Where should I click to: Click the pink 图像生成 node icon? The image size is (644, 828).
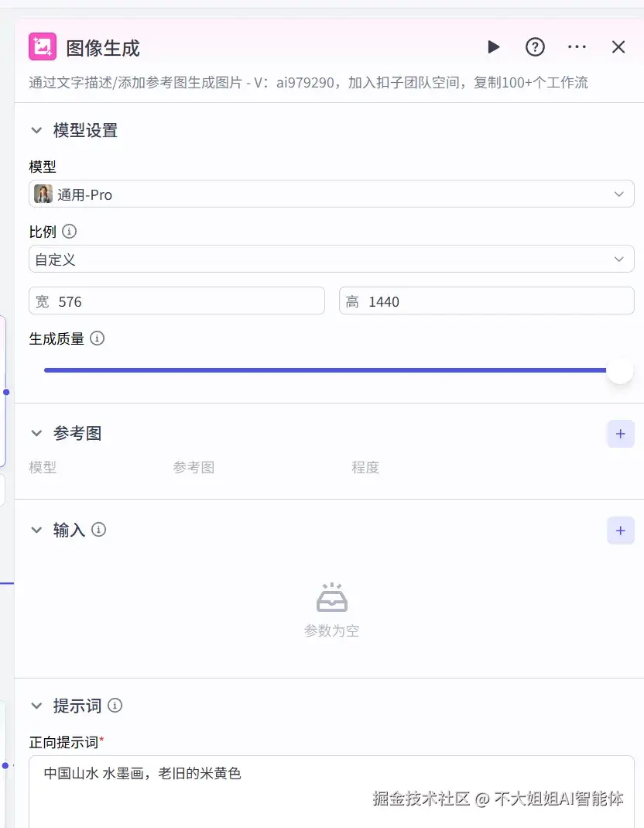pyautogui.click(x=43, y=46)
